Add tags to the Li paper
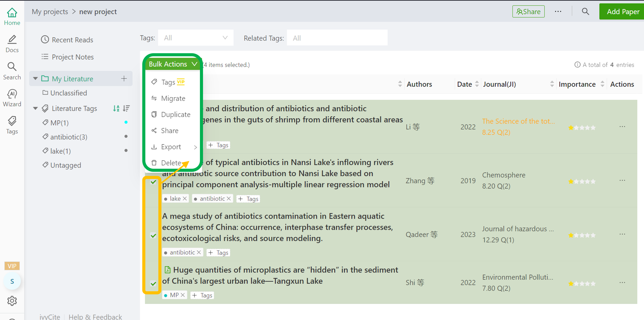Viewport: 644px width, 320px height. click(218, 145)
